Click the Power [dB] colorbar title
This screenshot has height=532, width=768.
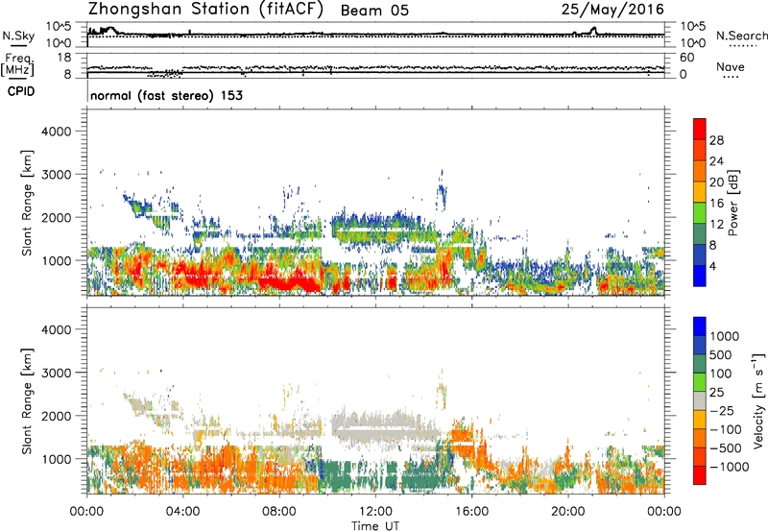tap(733, 203)
